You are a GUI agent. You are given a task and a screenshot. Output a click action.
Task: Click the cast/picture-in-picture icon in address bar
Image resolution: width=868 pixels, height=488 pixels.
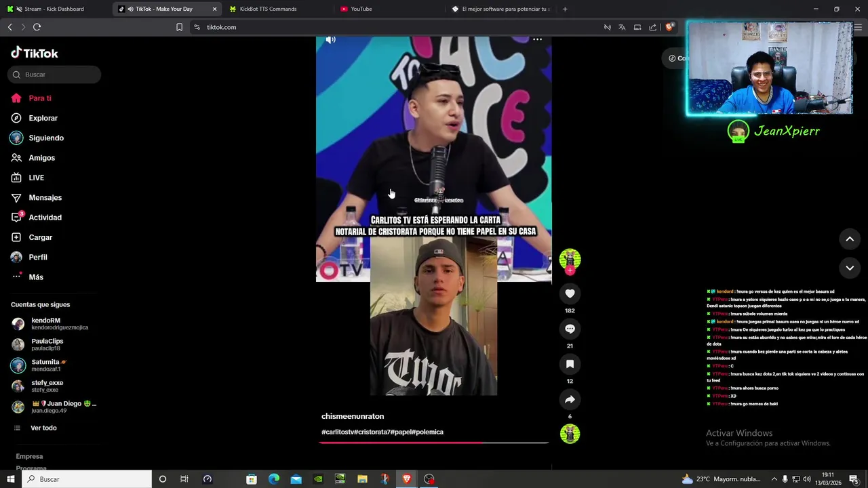coord(637,27)
